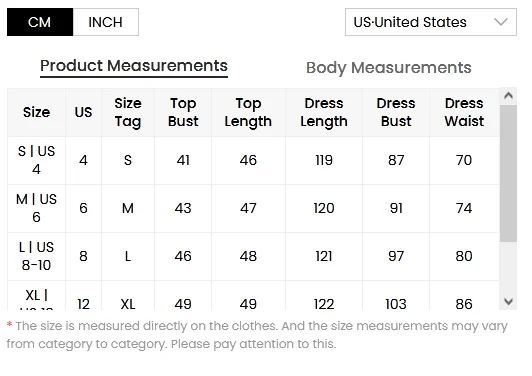This screenshot has width=532, height=376.
Task: Click the Top Length column header
Action: pyautogui.click(x=248, y=112)
